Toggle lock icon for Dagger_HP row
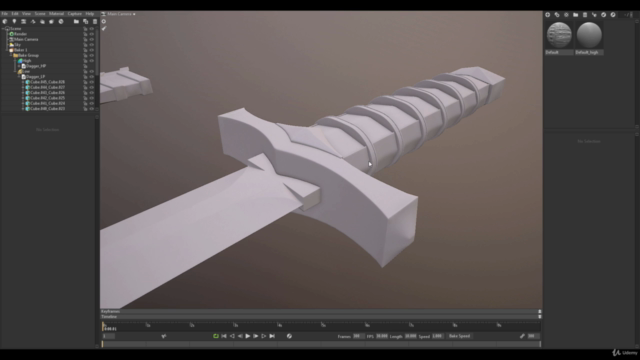Screen dimensions: 640x360 tap(85, 66)
